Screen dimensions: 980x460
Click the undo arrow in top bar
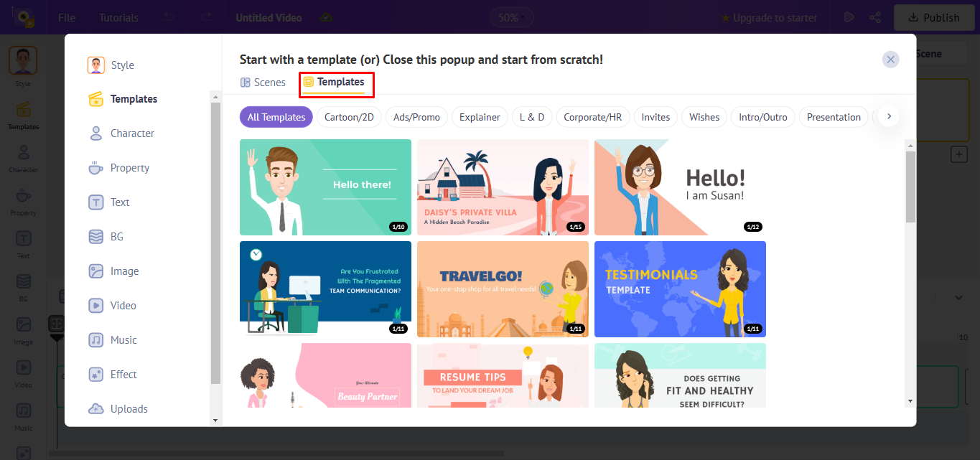click(x=169, y=17)
